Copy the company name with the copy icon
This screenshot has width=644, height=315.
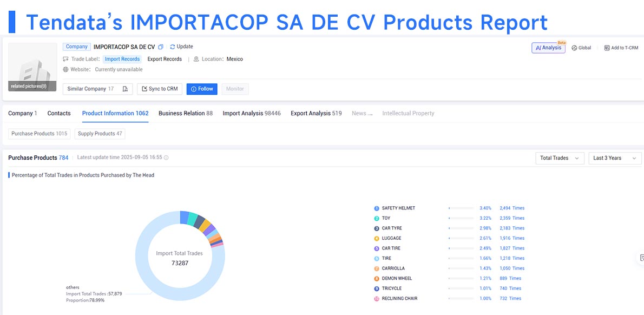pyautogui.click(x=161, y=47)
